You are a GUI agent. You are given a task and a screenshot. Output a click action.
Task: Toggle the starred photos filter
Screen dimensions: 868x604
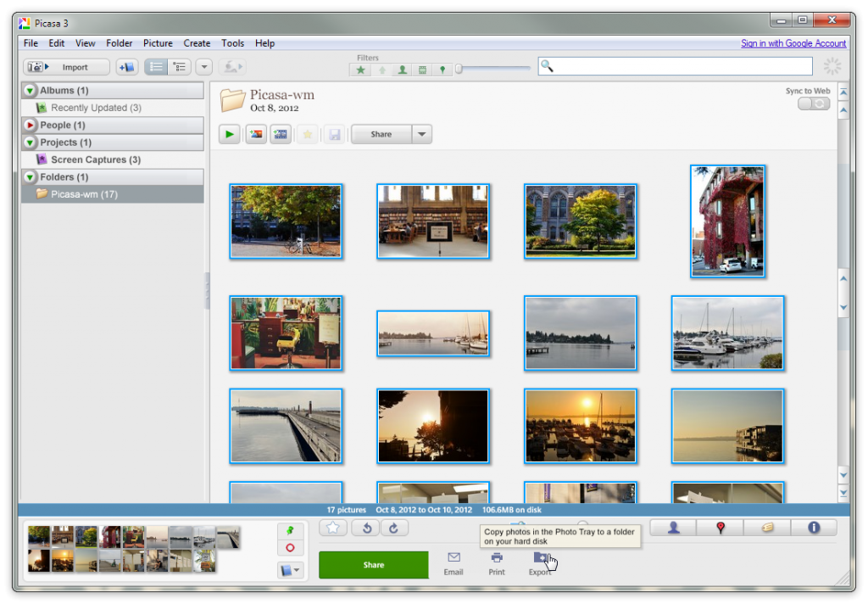pyautogui.click(x=361, y=70)
